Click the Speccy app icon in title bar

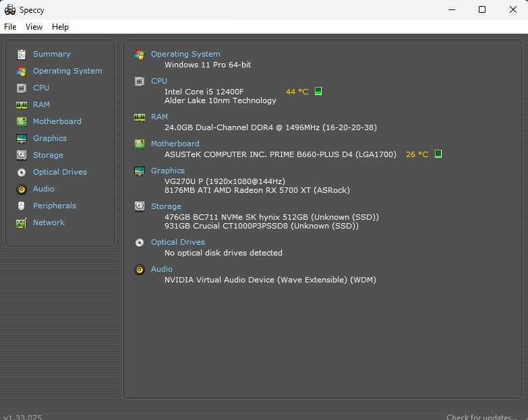point(9,9)
